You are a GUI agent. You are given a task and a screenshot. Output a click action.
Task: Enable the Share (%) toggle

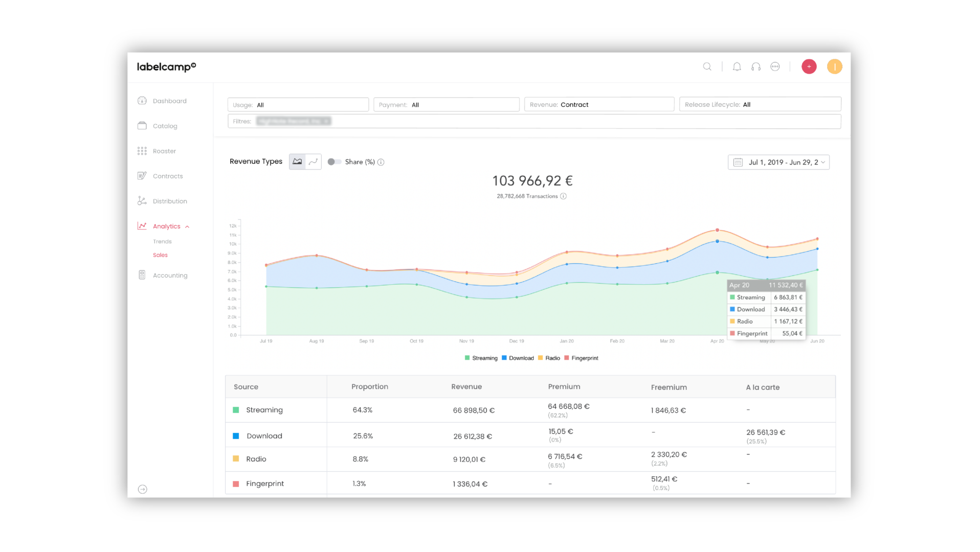[334, 162]
